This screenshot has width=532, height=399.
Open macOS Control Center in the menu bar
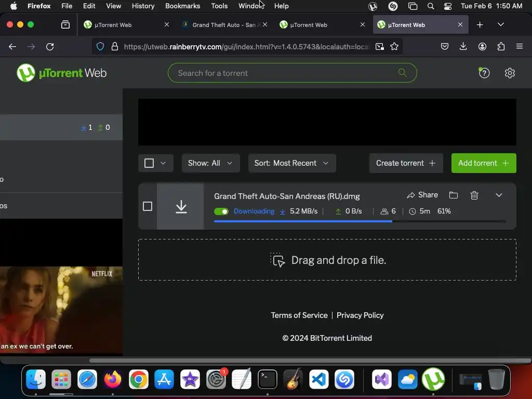coord(447,6)
